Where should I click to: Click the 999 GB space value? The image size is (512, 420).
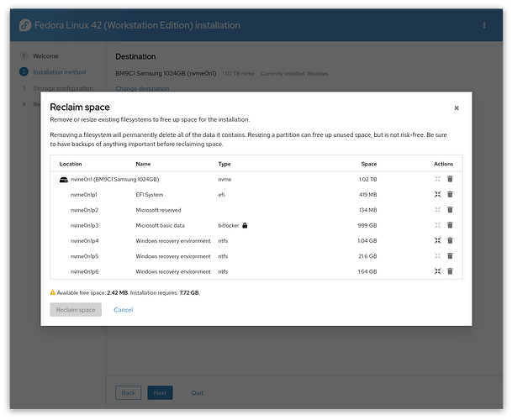click(367, 225)
